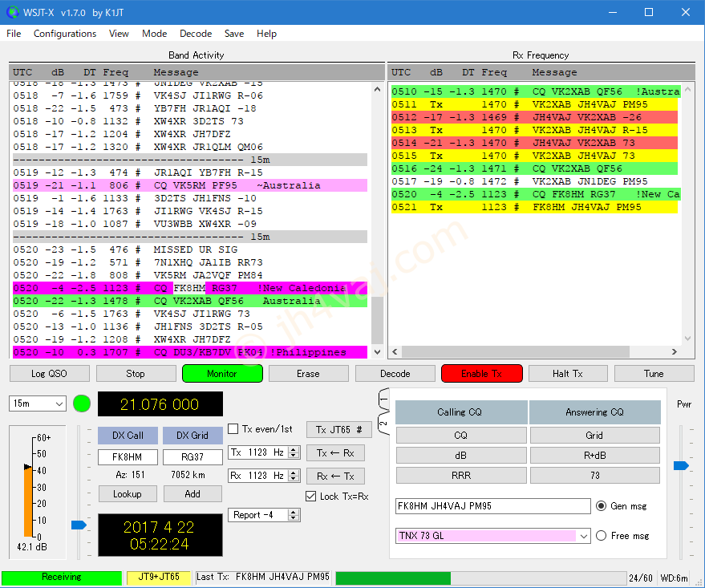Open the Configurations menu

tap(65, 34)
